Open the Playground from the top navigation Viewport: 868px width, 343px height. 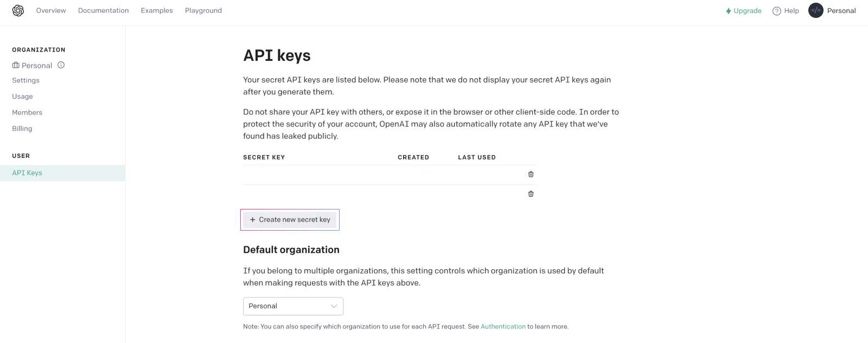[203, 10]
